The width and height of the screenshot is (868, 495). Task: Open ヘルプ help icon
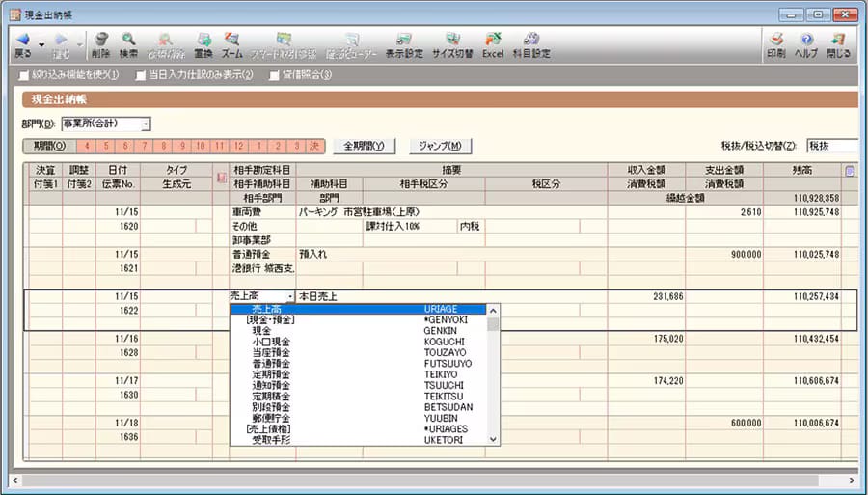click(x=806, y=40)
